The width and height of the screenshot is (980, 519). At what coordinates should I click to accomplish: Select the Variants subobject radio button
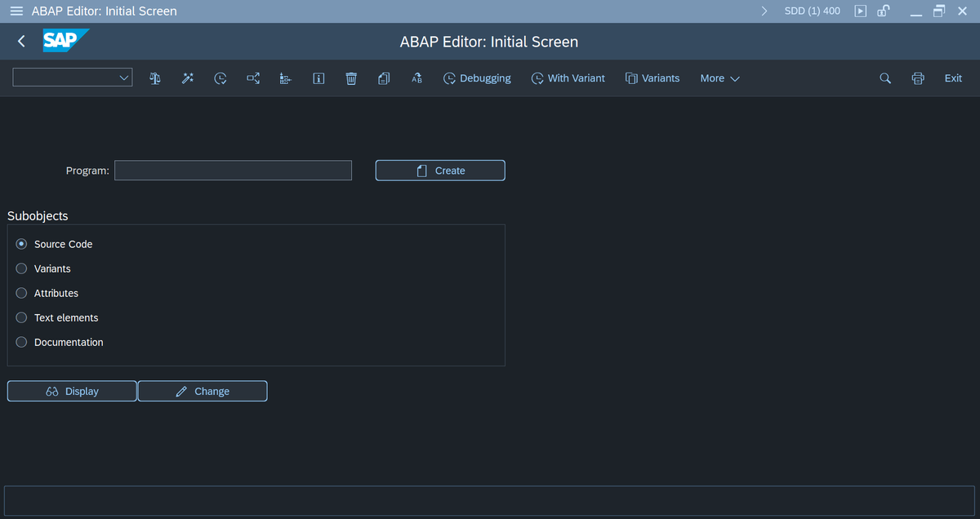pyautogui.click(x=22, y=268)
